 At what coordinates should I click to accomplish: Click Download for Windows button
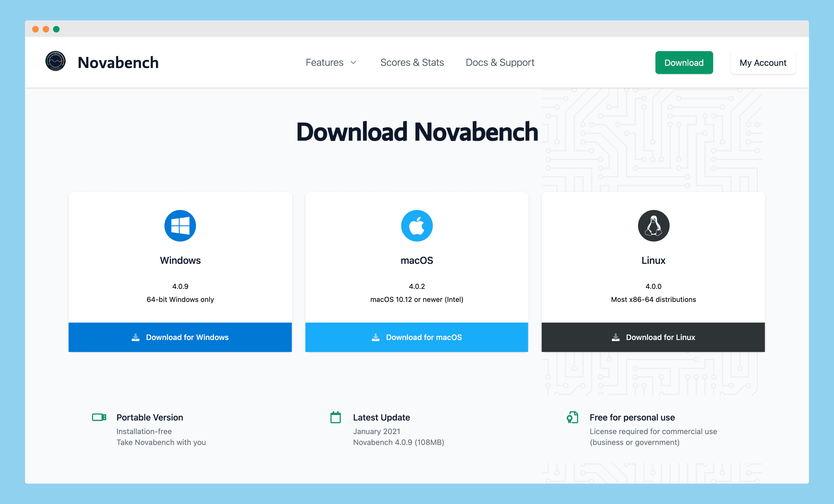pos(180,337)
